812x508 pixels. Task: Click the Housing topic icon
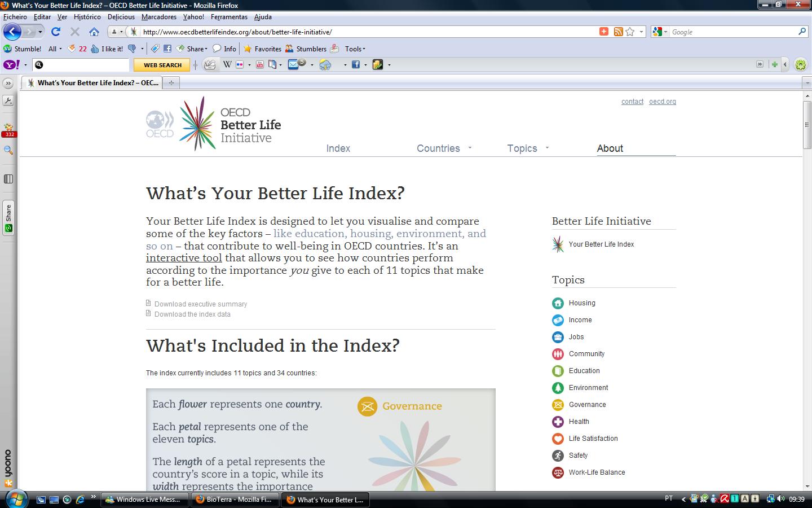coord(558,303)
